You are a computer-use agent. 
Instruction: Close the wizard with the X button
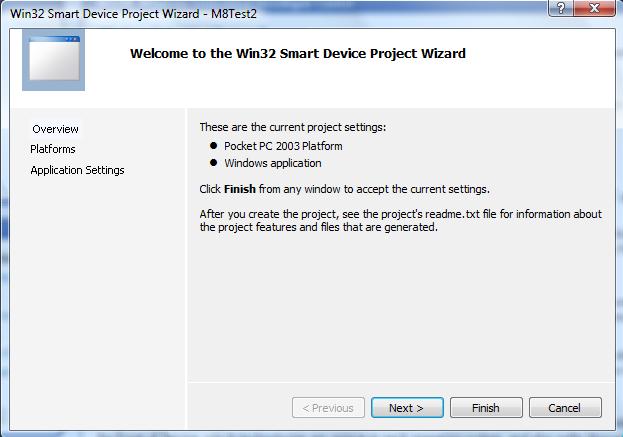[x=594, y=8]
